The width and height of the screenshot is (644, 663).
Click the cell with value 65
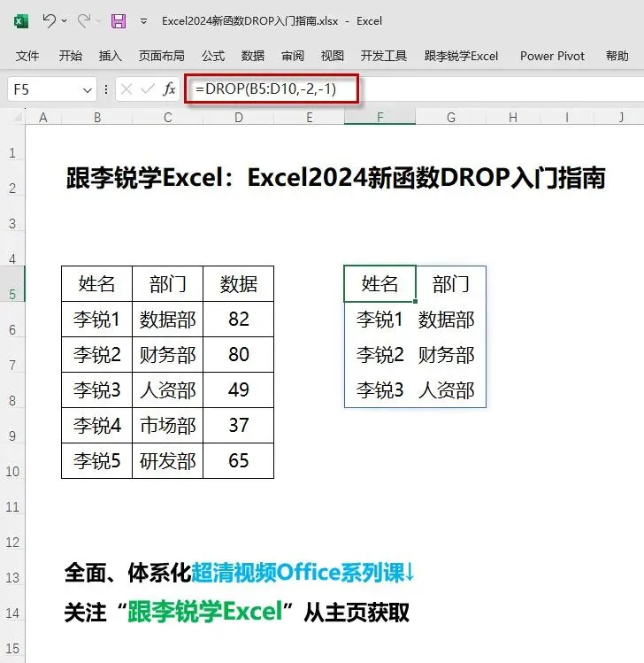click(x=239, y=461)
